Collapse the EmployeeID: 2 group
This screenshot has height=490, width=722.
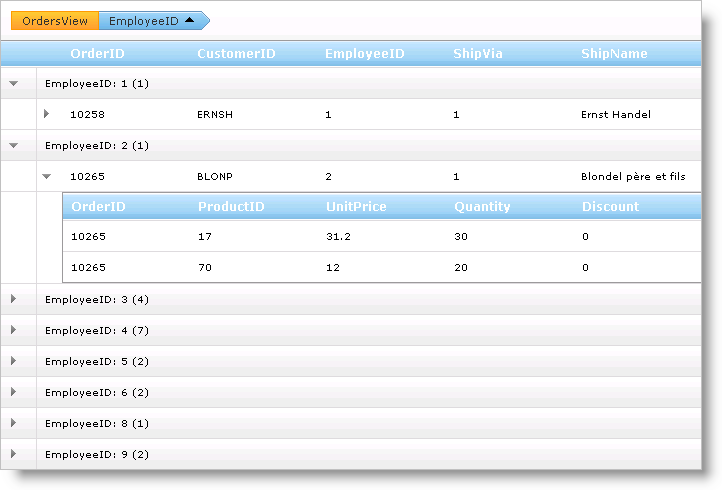coord(14,145)
